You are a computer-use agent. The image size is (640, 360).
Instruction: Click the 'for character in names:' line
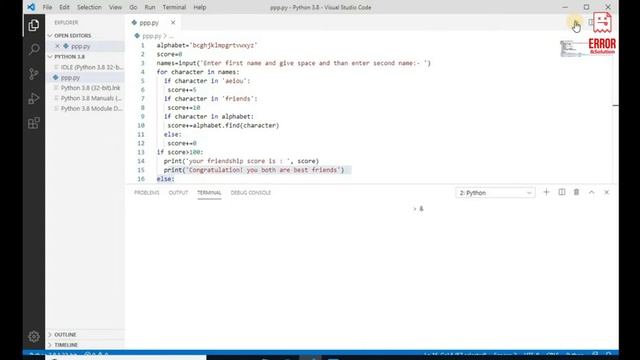pyautogui.click(x=198, y=72)
